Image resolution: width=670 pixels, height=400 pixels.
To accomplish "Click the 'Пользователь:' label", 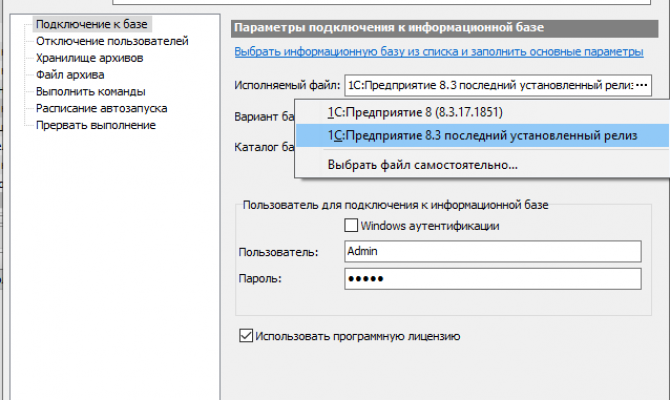I will pyautogui.click(x=278, y=252).
